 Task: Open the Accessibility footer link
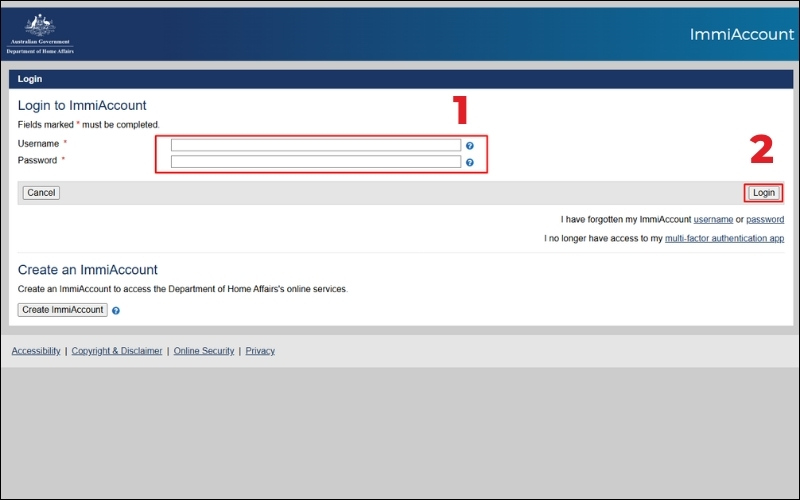point(36,351)
